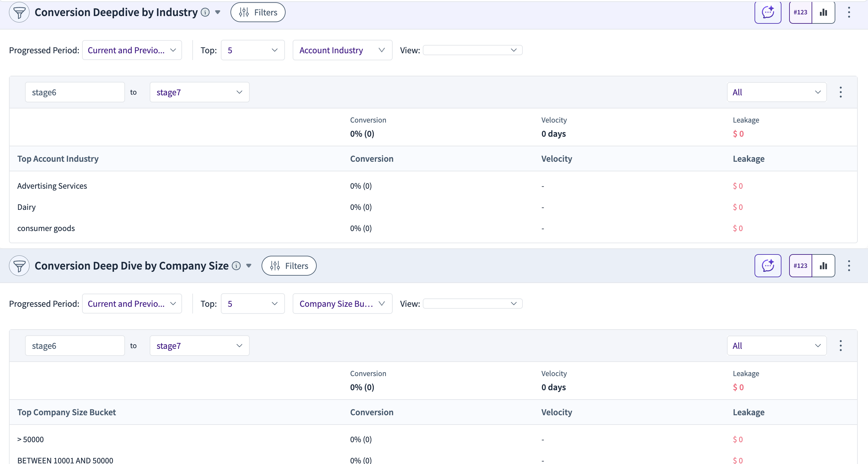Open Progressed Period dropdown in Industry panel
Screen dimensions: 868x464
click(x=132, y=50)
